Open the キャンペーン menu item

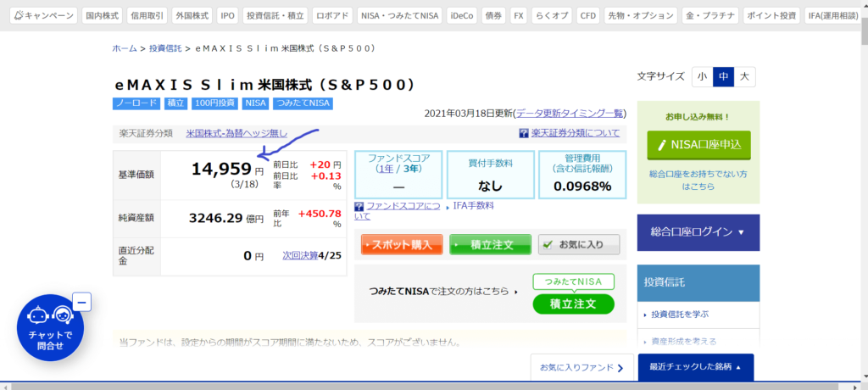[44, 15]
